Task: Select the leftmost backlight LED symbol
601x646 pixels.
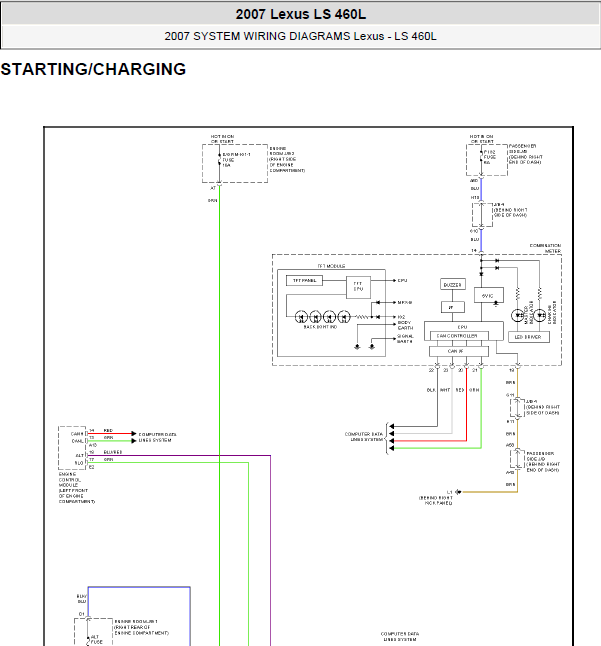Action: point(301,317)
